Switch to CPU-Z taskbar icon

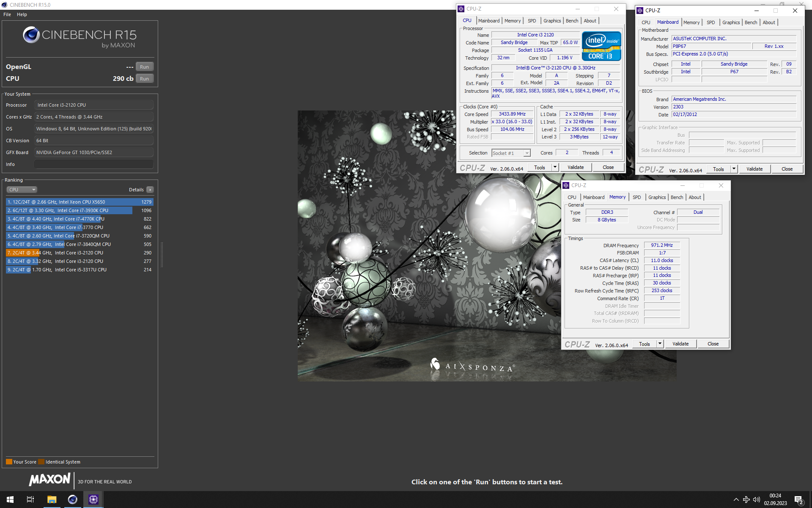(x=93, y=500)
